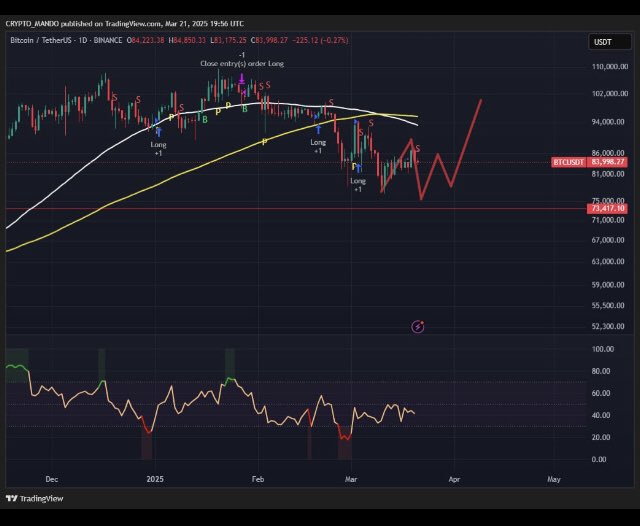
Task: Click the Apr label on time axis
Action: click(x=454, y=479)
